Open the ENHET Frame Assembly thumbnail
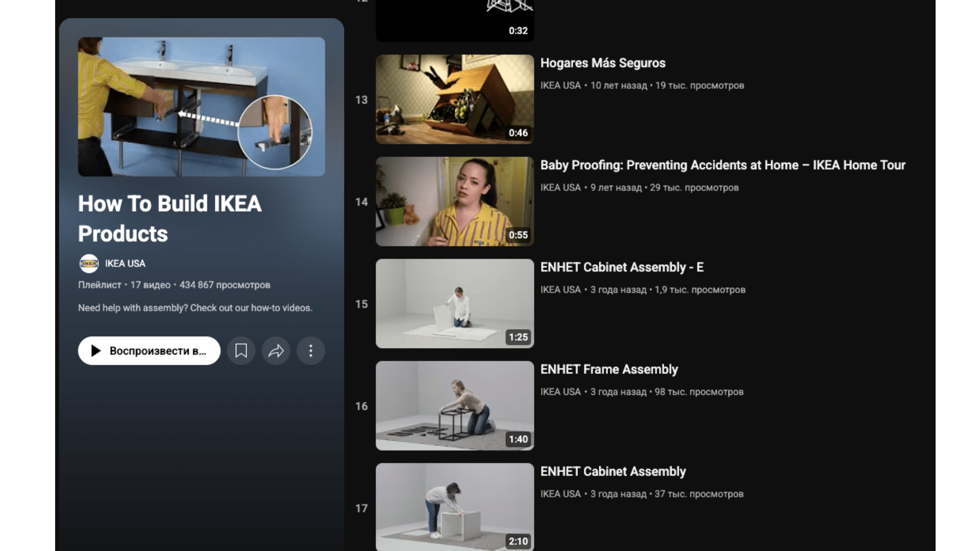Image resolution: width=980 pixels, height=551 pixels. 454,405
